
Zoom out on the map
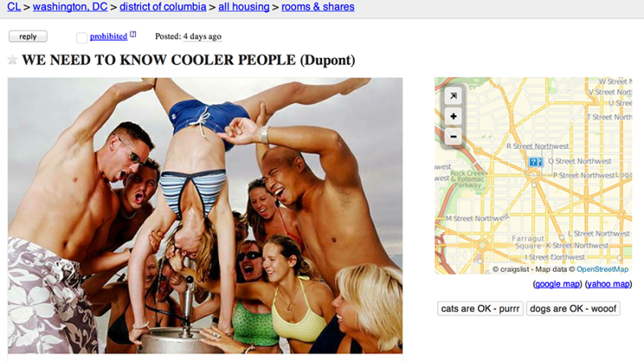click(453, 136)
